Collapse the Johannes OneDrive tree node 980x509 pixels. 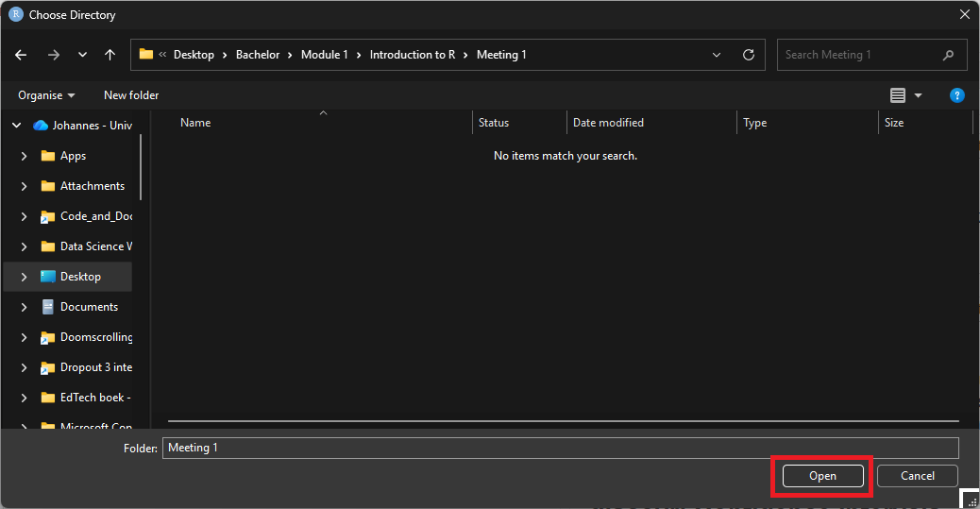click(x=15, y=126)
